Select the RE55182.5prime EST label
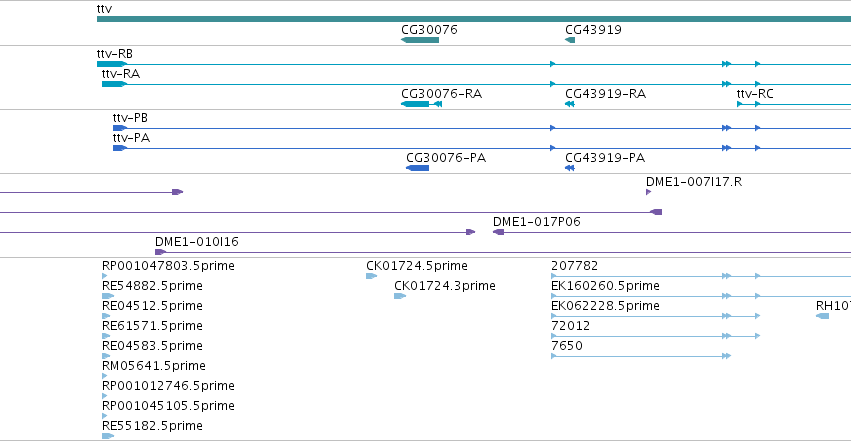This screenshot has width=851, height=441. tap(152, 426)
